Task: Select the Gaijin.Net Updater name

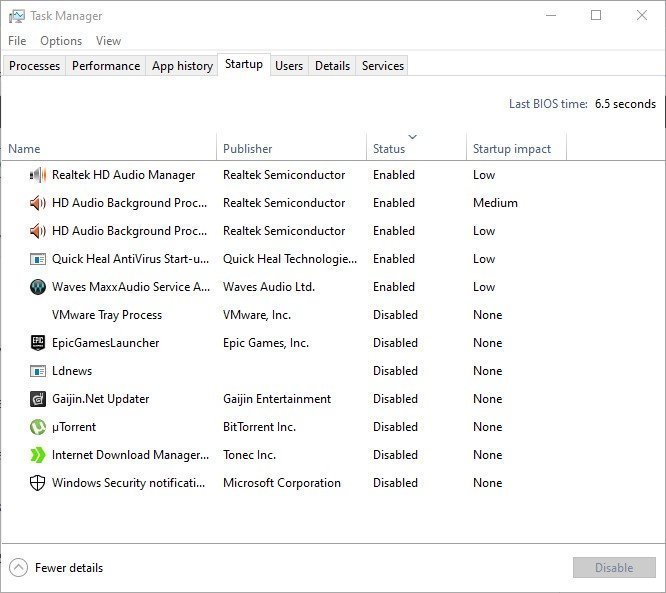Action: [101, 399]
